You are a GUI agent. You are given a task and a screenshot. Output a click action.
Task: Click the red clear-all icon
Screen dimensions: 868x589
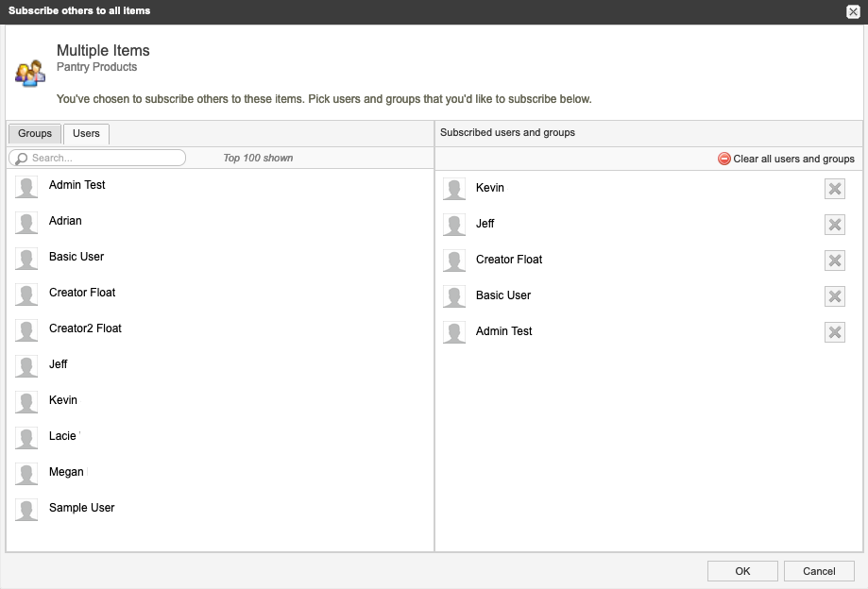pyautogui.click(x=724, y=159)
